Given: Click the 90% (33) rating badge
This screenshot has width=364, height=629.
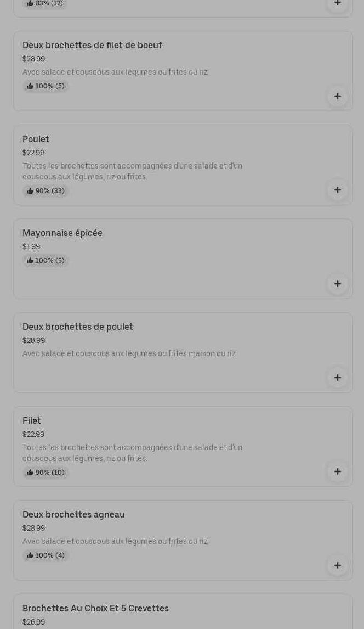Looking at the screenshot, I should (46, 191).
